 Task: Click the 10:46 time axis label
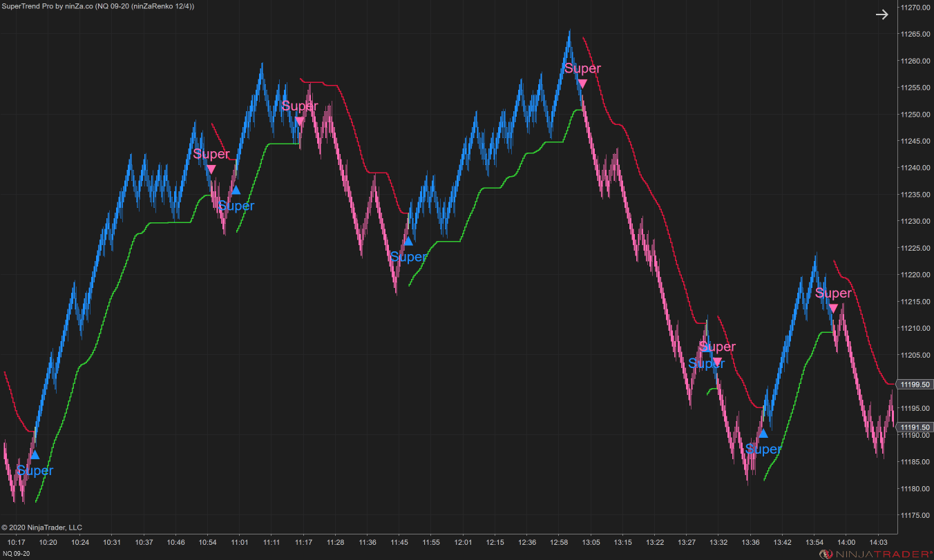point(176,542)
